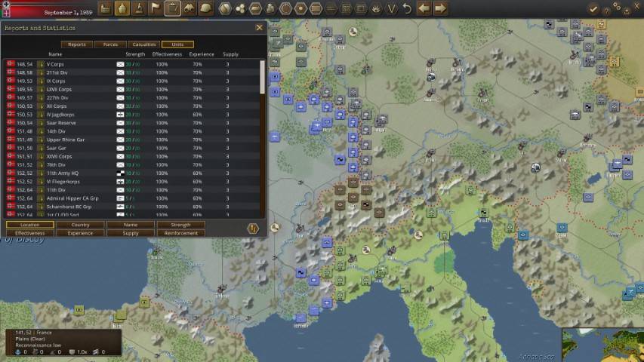Click the undo arrow icon
644x362 pixels.
pos(407,8)
